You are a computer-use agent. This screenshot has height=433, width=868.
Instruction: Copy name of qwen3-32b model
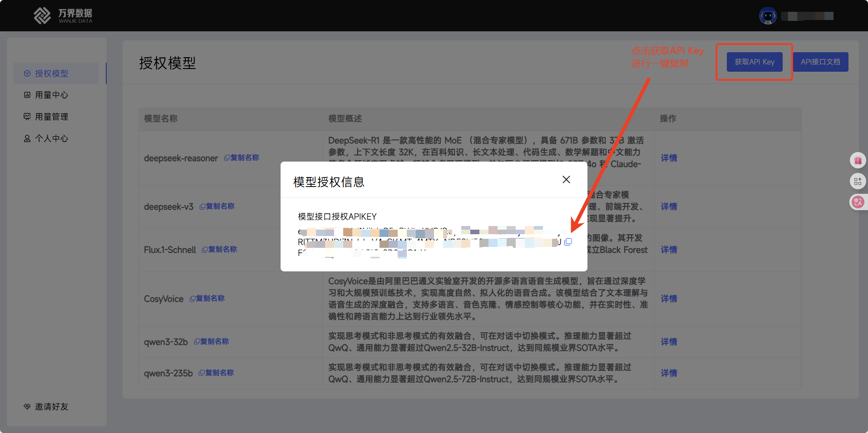212,341
